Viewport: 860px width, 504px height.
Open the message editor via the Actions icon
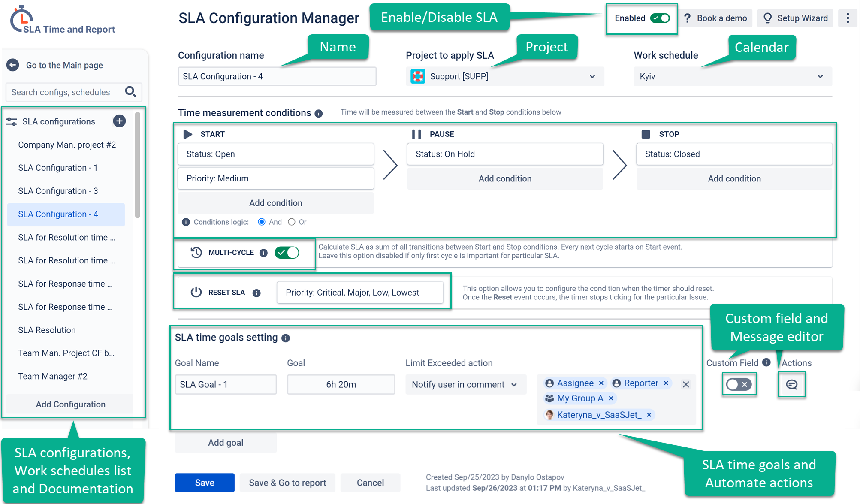tap(791, 384)
